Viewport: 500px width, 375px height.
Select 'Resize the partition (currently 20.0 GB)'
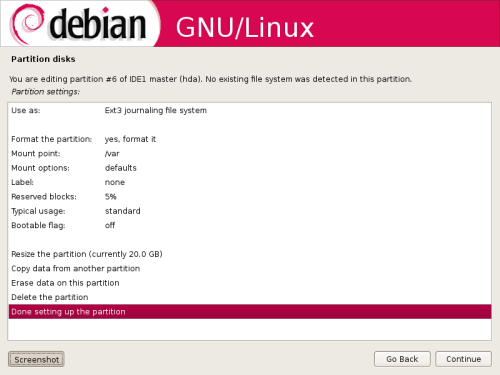coord(250,254)
